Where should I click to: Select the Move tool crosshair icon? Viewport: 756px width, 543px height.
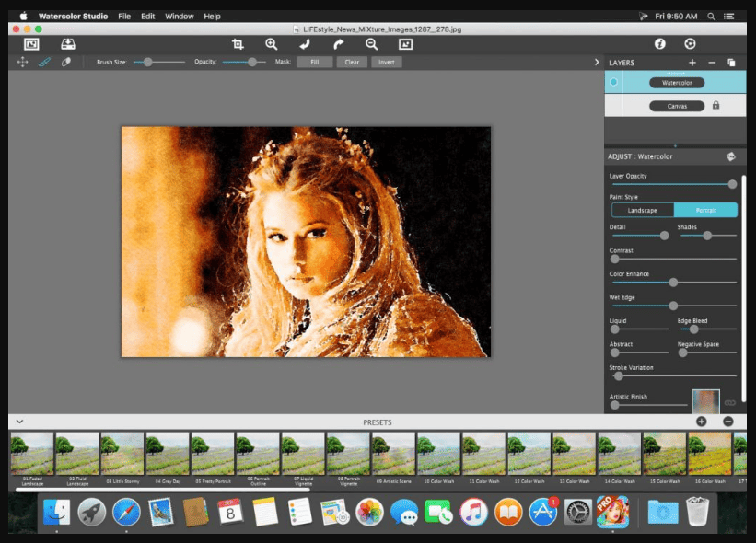click(23, 62)
